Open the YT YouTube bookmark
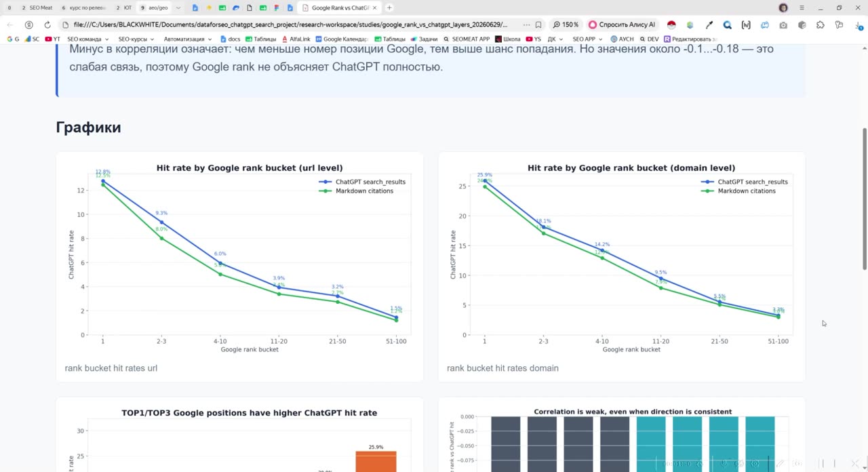The height and width of the screenshot is (472, 868). point(52,39)
